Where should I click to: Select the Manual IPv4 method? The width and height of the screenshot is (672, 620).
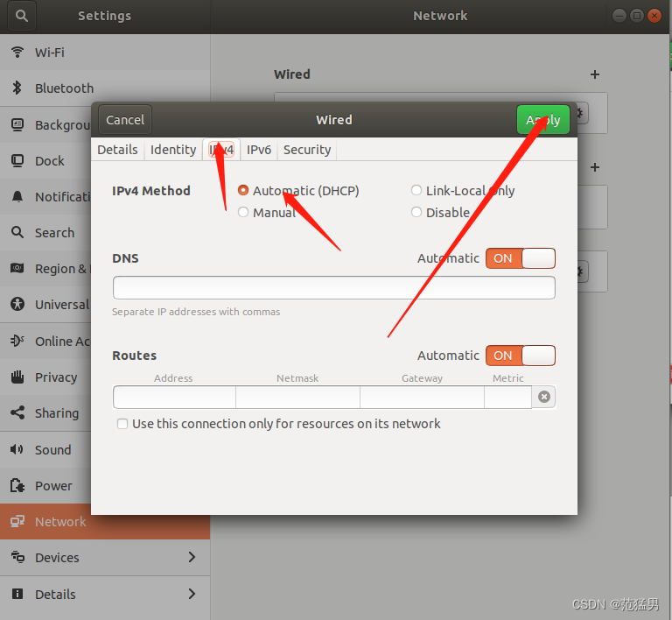pos(243,212)
